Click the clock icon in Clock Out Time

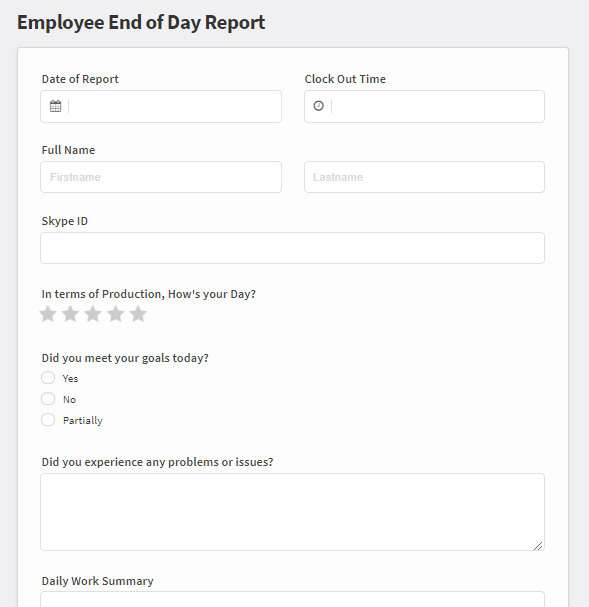[318, 106]
